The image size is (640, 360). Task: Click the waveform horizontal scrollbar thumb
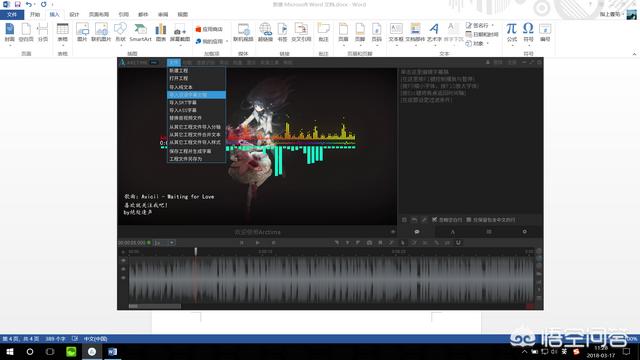pos(154,306)
